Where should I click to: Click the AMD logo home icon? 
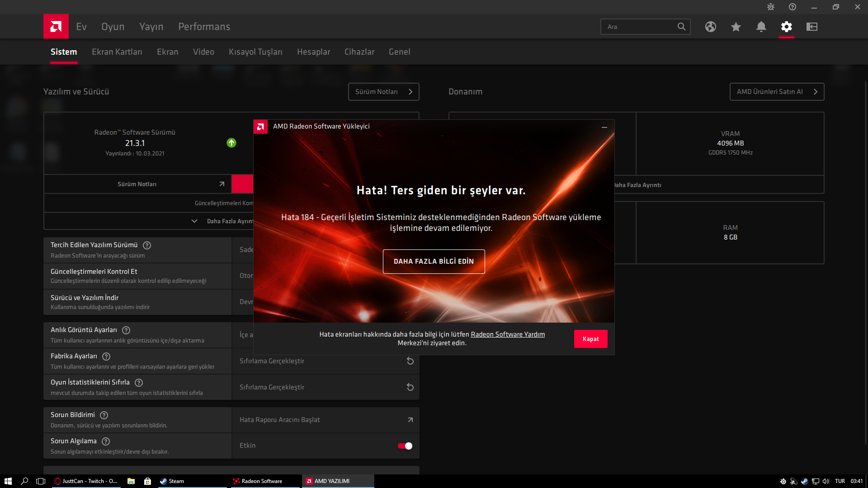click(x=56, y=27)
